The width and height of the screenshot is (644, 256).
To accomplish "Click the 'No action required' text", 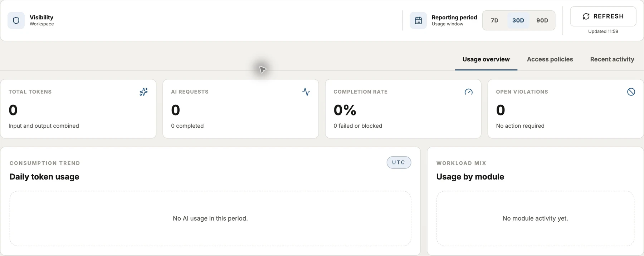I will [520, 126].
